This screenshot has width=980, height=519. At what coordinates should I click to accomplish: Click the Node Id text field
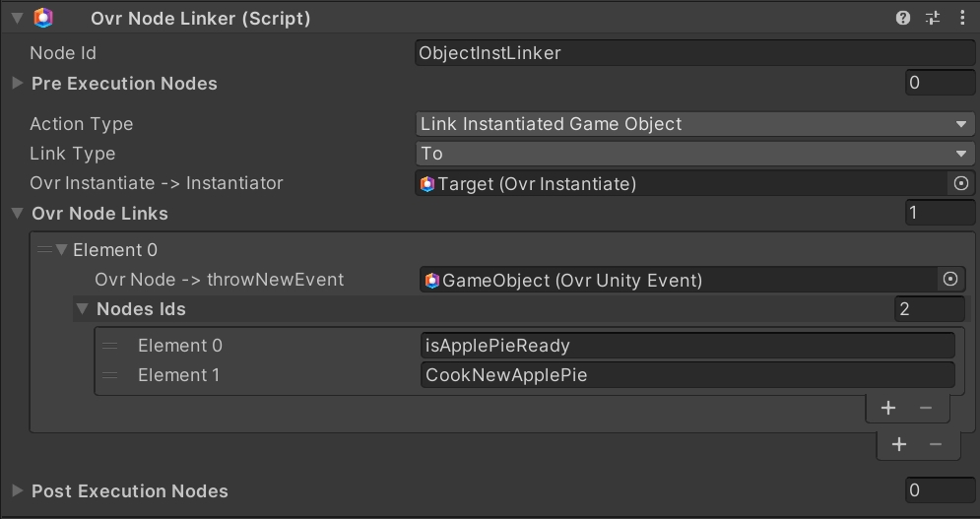click(x=694, y=53)
